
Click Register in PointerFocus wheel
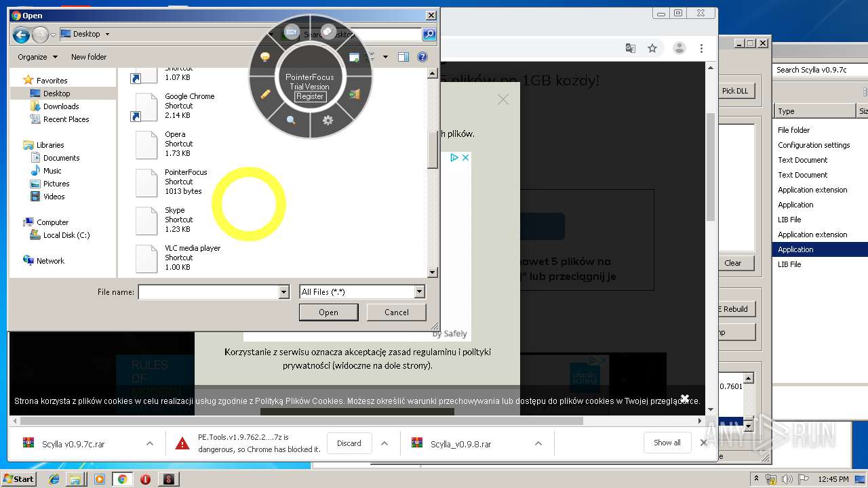(310, 96)
